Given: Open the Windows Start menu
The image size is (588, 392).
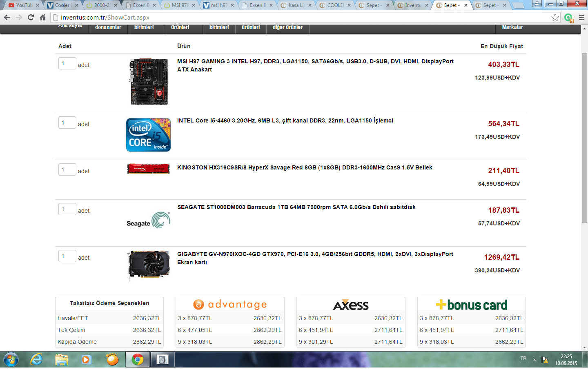Looking at the screenshot, I should [11, 360].
